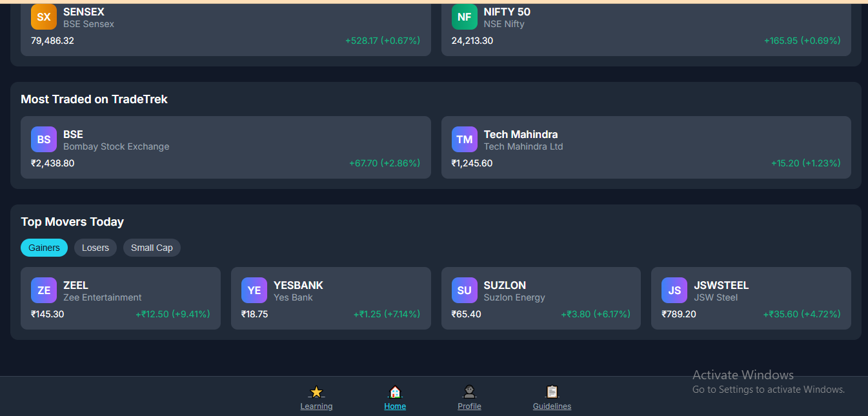Open the NIFTY 50 index name
Screen dimensions: 868x416
tap(507, 12)
